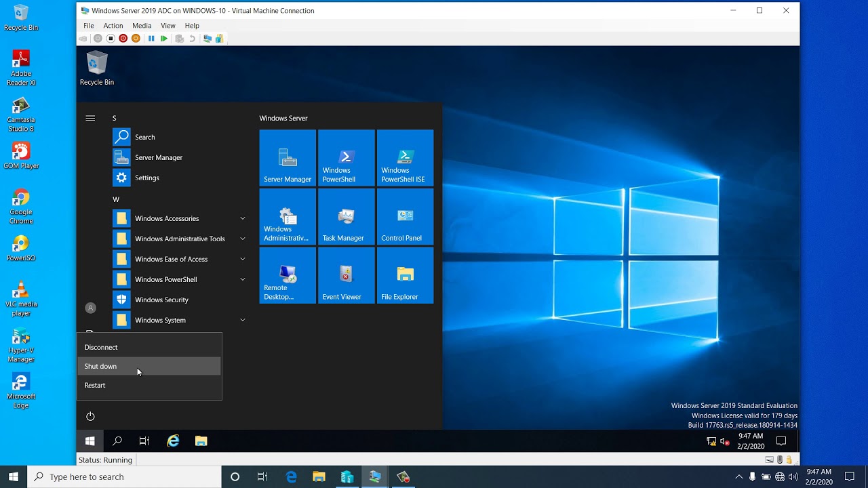Launch the Event Viewer tile
The image size is (868, 488).
347,275
